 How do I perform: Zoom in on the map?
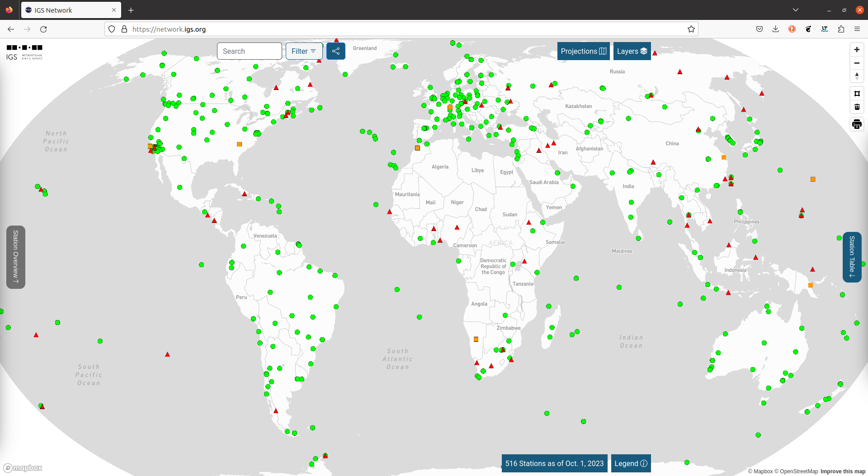(857, 50)
